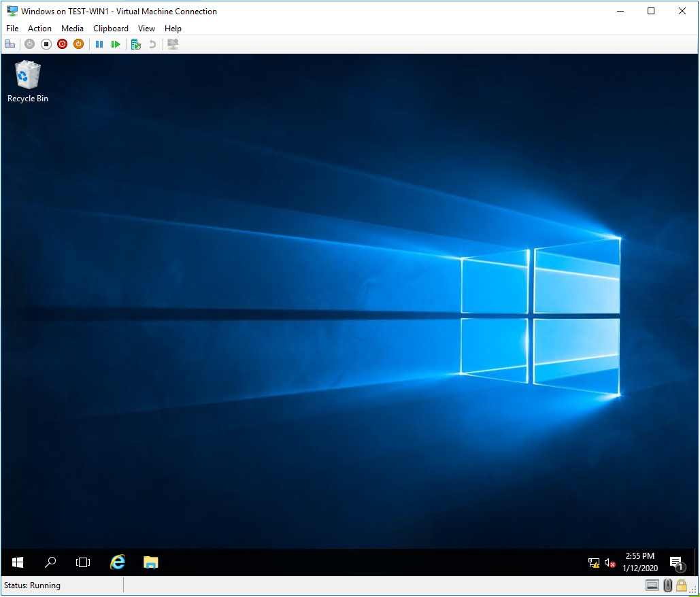Click the network status tray icon
The height and width of the screenshot is (597, 700).
pos(594,563)
